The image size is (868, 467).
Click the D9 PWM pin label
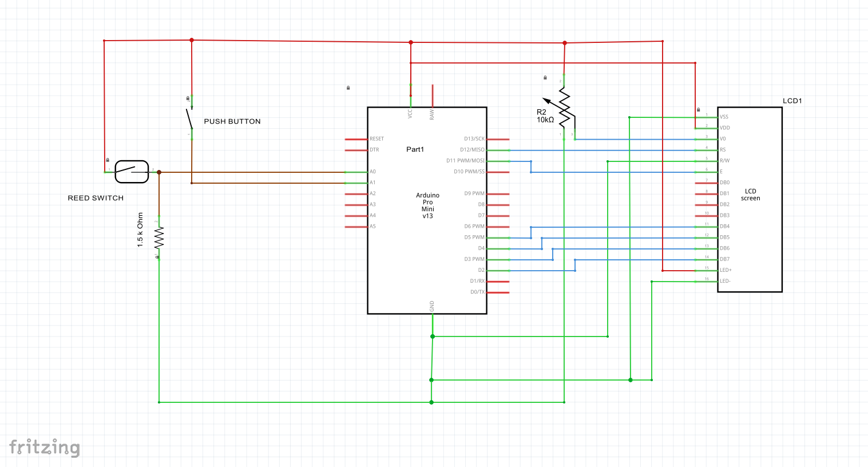pos(474,193)
